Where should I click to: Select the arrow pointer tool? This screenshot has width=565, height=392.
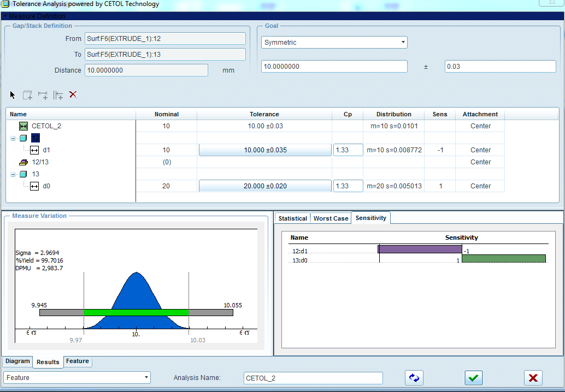[13, 95]
